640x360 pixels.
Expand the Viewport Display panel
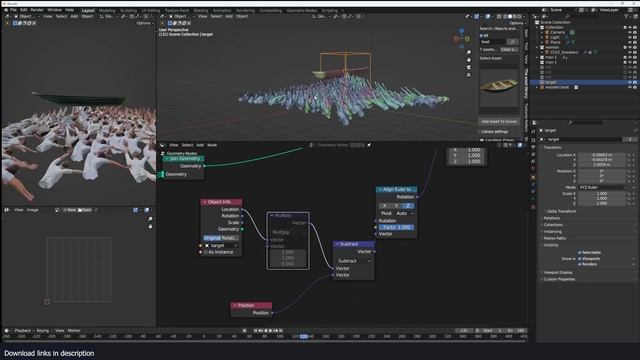(557, 273)
